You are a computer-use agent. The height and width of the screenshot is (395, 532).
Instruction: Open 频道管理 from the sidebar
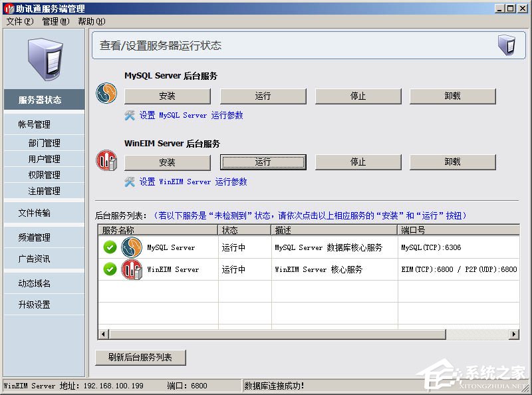(x=43, y=237)
